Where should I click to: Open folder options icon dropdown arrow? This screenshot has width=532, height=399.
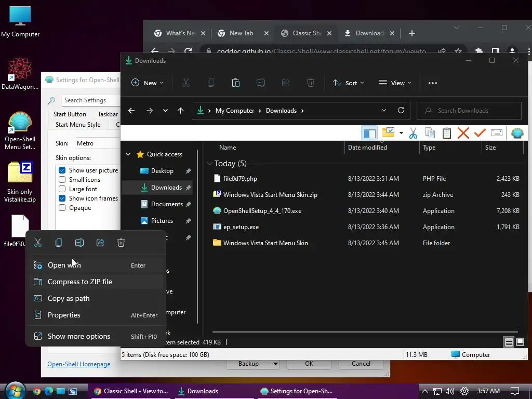[x=401, y=133]
